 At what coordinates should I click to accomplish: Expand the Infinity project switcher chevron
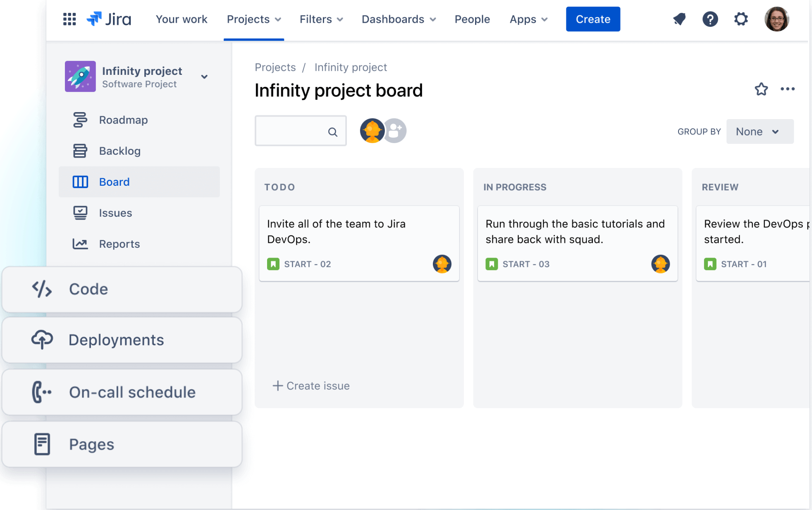coord(204,77)
